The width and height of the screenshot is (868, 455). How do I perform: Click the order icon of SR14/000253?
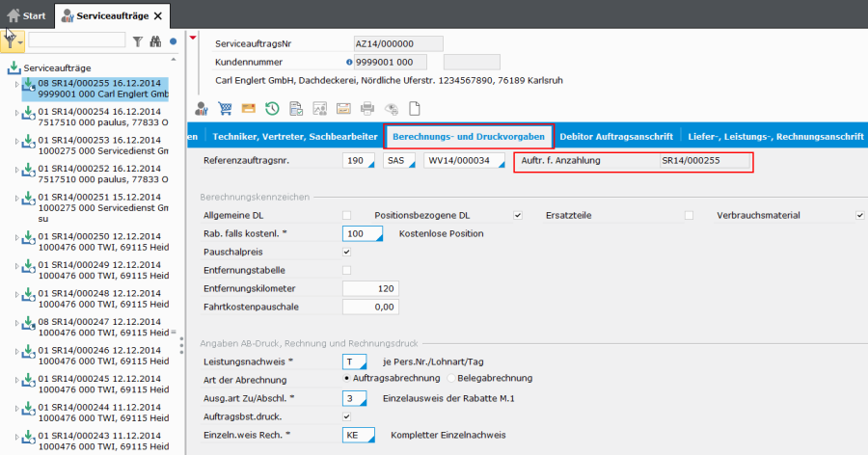(29, 143)
